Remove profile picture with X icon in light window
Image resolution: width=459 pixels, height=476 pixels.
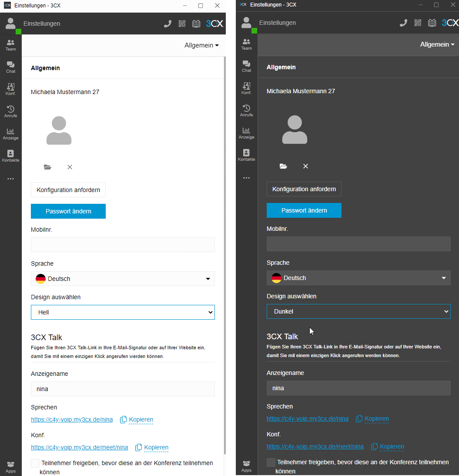click(70, 167)
